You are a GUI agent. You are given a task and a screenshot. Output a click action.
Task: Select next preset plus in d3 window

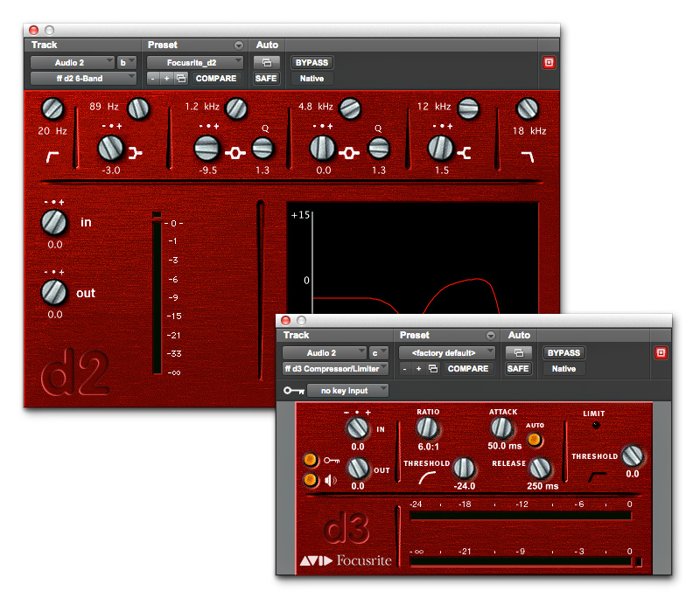pyautogui.click(x=418, y=369)
